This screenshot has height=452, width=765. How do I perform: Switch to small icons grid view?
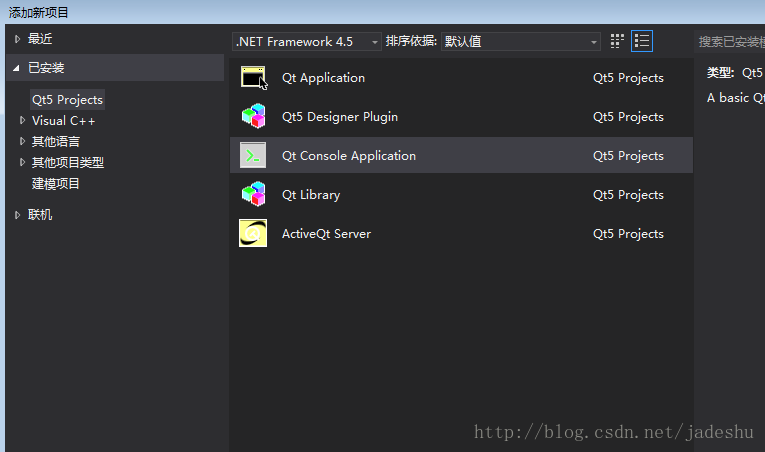(617, 41)
